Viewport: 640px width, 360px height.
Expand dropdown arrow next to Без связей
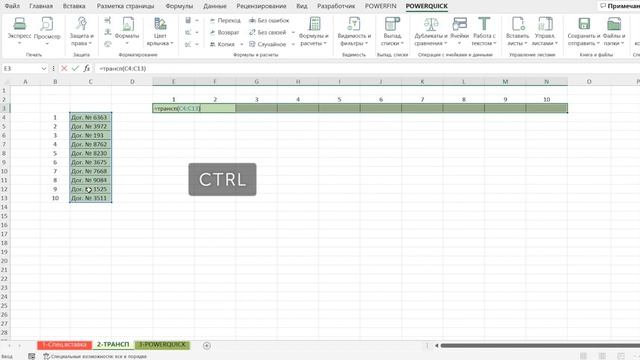293,32
